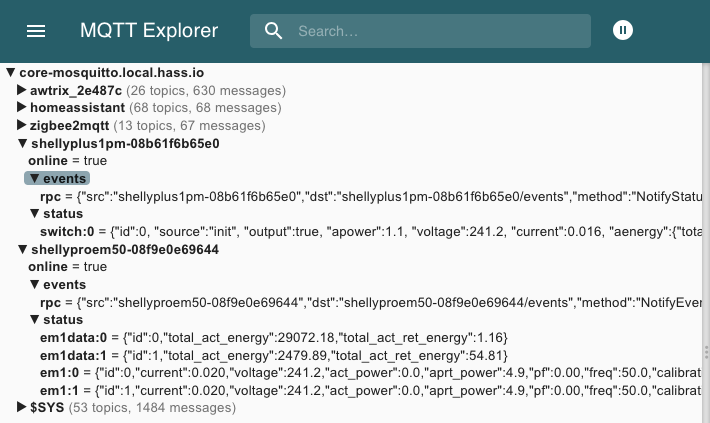Image resolution: width=710 pixels, height=423 pixels.
Task: Select the $SYS topic label
Action: click(x=47, y=407)
